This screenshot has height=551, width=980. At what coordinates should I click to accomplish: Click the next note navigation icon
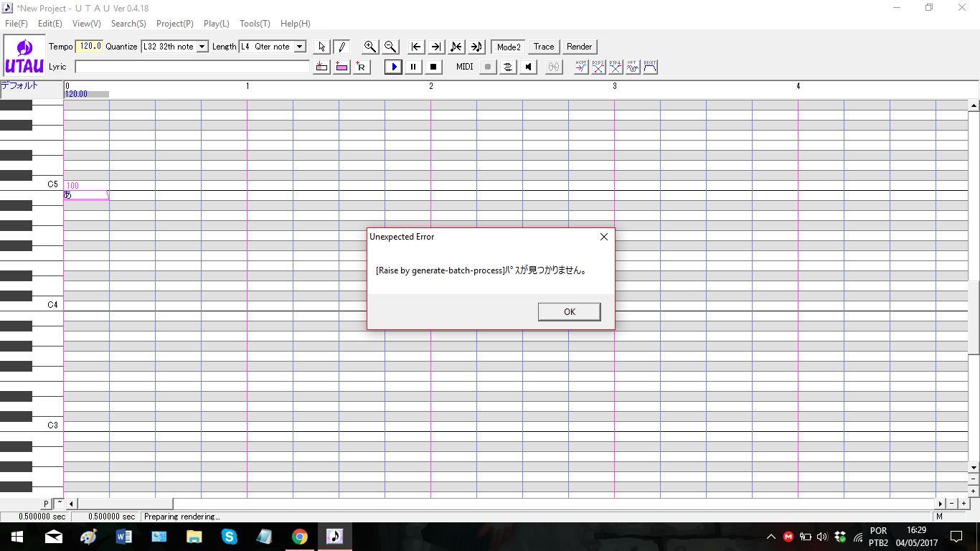[476, 47]
